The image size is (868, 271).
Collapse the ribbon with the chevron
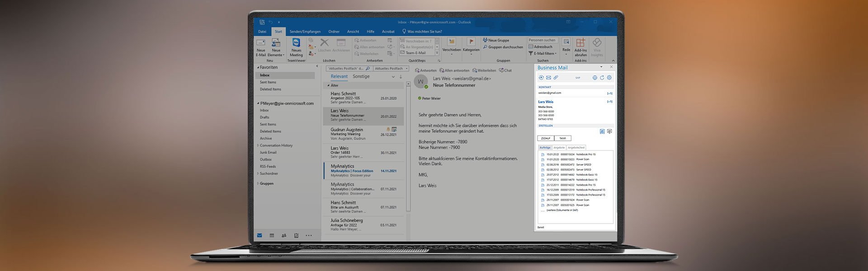point(613,61)
